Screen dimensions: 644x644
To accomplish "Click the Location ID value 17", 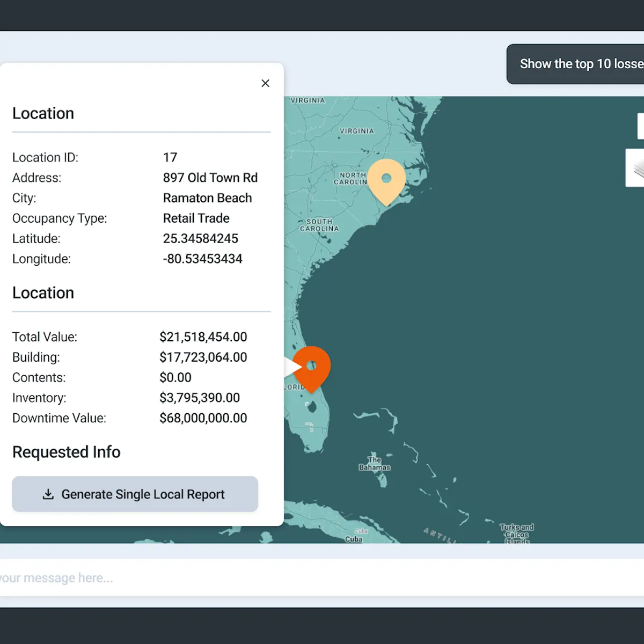I will tap(170, 157).
